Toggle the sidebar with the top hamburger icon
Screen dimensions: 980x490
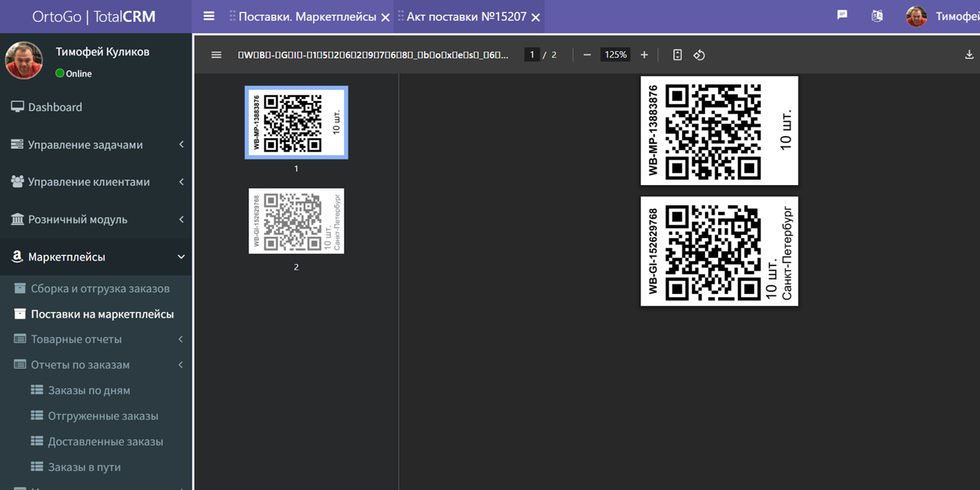[209, 16]
